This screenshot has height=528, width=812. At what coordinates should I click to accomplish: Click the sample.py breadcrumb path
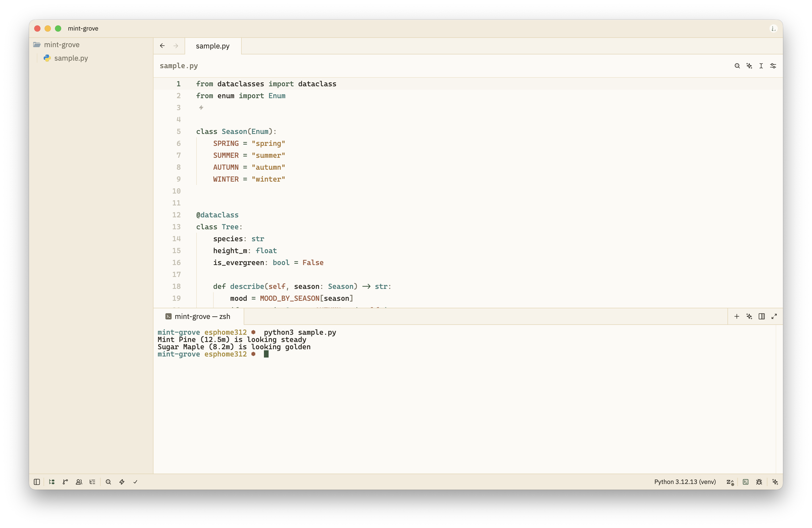179,66
